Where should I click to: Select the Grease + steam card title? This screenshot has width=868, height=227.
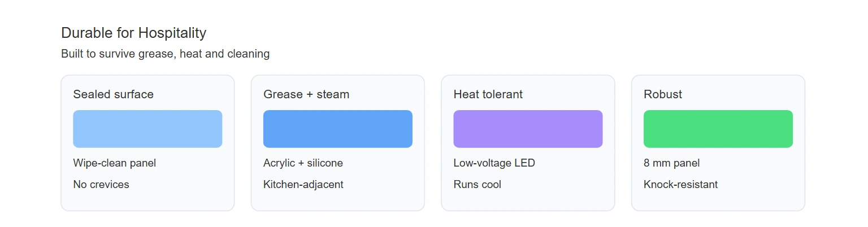click(306, 94)
